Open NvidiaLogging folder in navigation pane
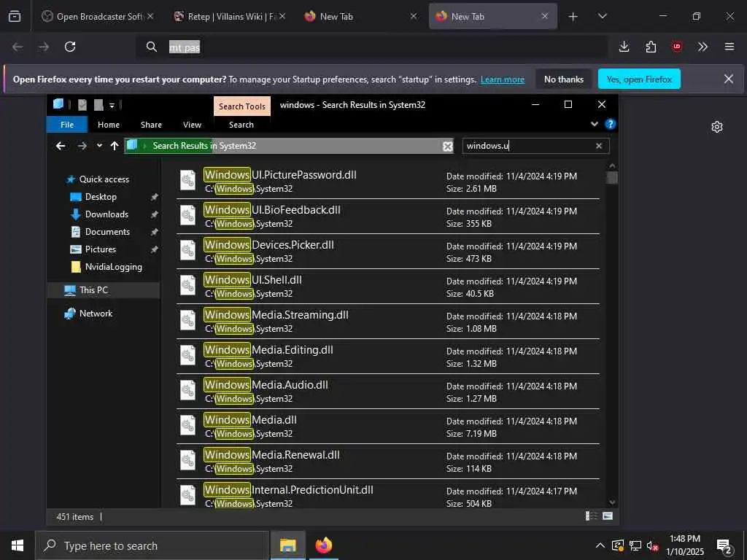Screen dimensions: 747x560 coord(113,267)
